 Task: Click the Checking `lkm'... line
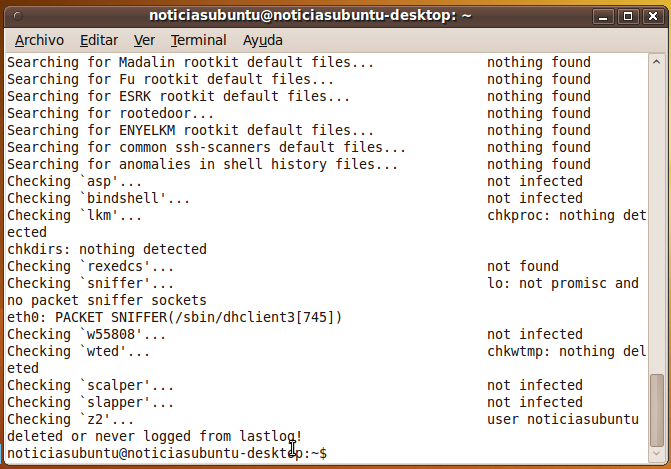pos(74,216)
